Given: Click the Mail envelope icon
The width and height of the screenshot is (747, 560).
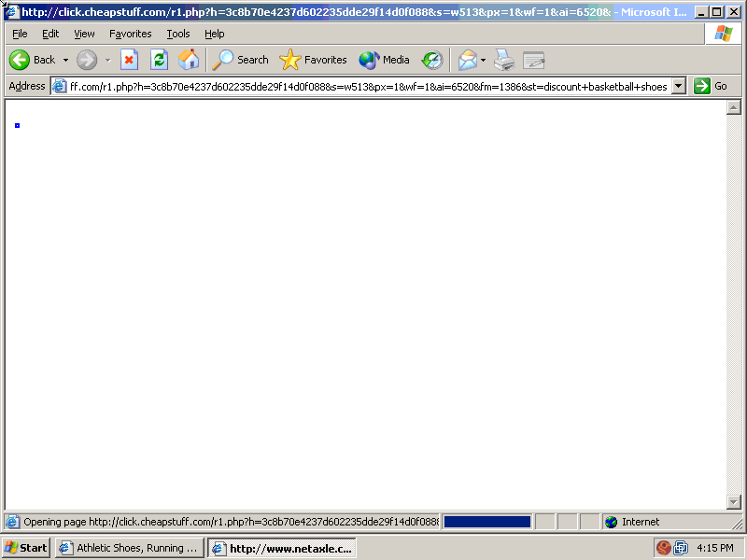Looking at the screenshot, I should pos(468,60).
